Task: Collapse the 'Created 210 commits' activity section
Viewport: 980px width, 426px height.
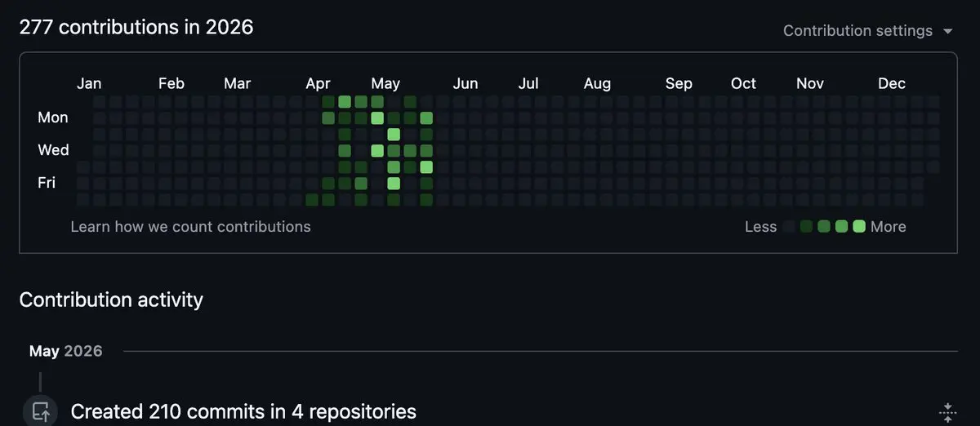Action: pyautogui.click(x=947, y=411)
